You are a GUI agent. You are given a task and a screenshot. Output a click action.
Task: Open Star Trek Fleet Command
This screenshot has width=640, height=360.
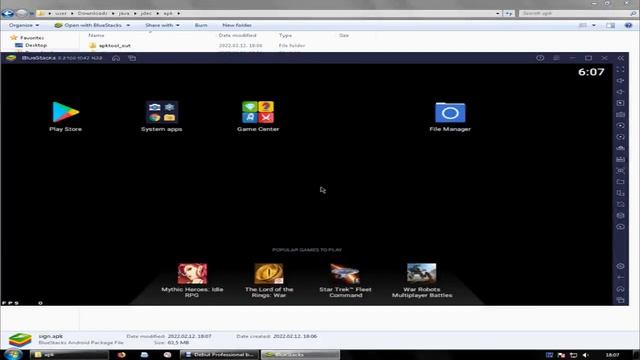tap(345, 280)
